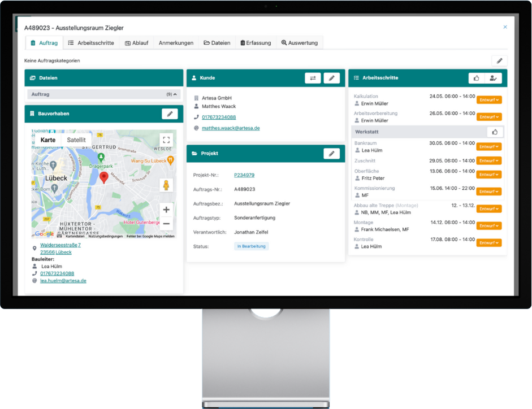This screenshot has height=409, width=532.
Task: Click the pencil icon in Projekt panel
Action: 331,154
